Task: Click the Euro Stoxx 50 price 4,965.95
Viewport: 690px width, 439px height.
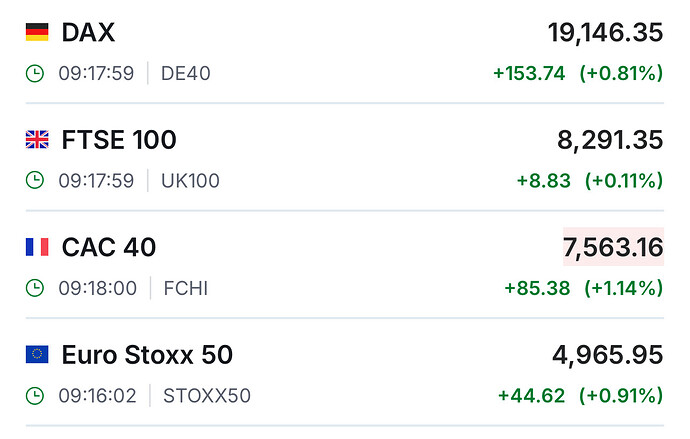Action: pos(608,354)
